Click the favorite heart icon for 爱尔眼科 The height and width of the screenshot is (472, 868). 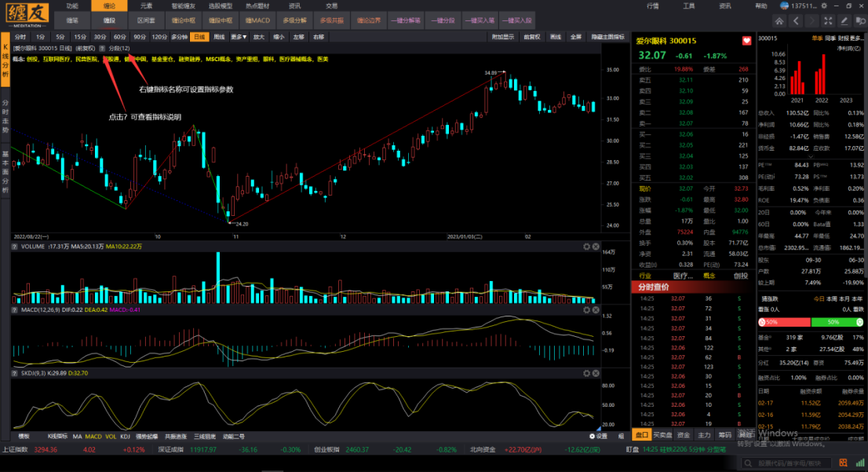[x=746, y=41]
